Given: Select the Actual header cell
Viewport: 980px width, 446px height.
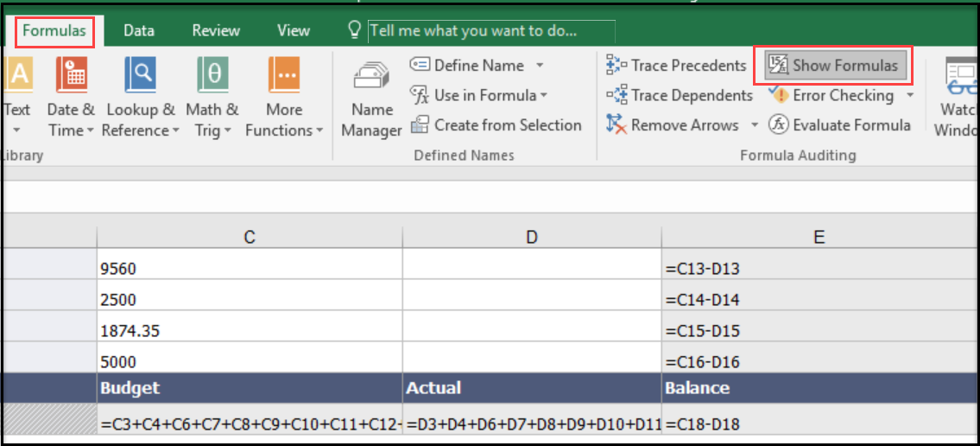Looking at the screenshot, I should (x=532, y=388).
